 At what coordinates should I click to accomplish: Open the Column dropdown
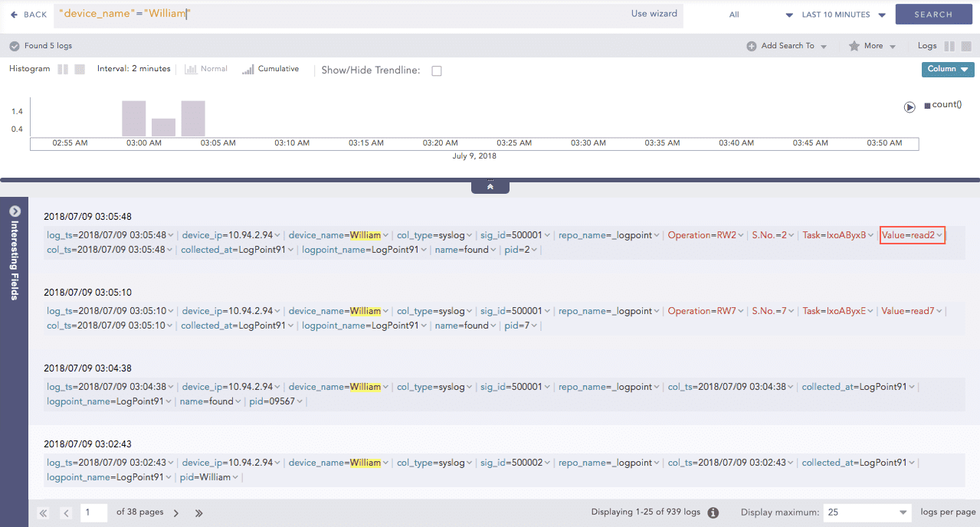pyautogui.click(x=948, y=69)
